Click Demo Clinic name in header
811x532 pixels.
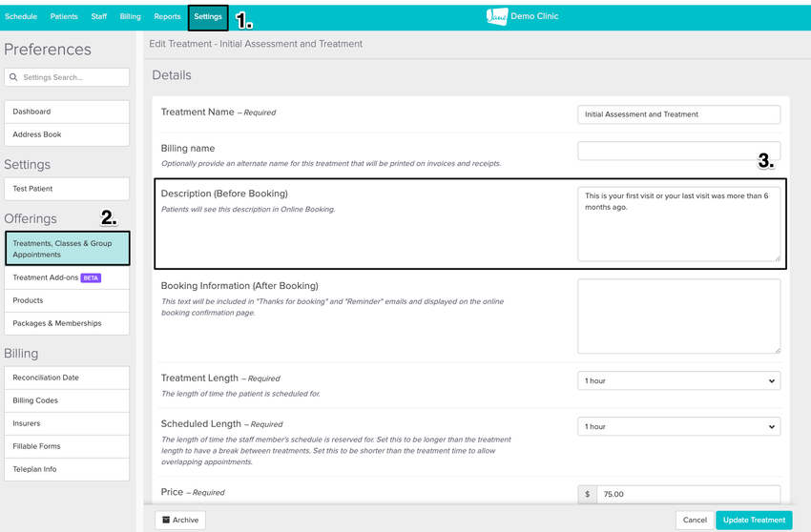(534, 16)
